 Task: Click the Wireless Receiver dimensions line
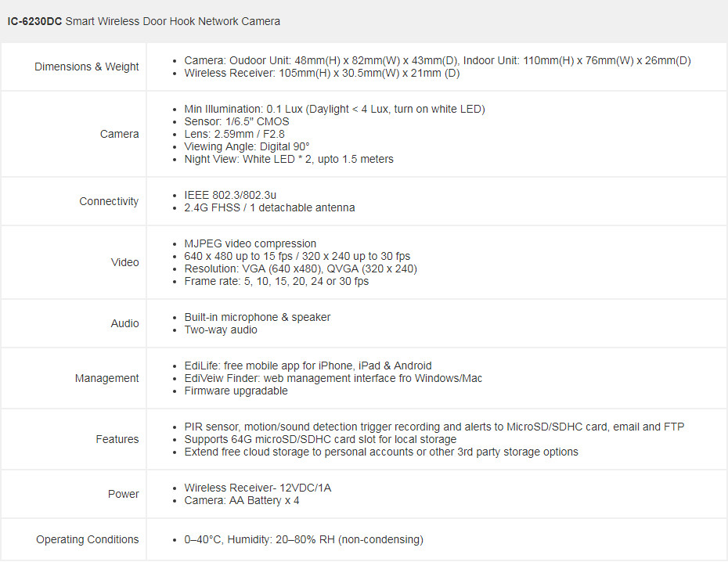[322, 74]
